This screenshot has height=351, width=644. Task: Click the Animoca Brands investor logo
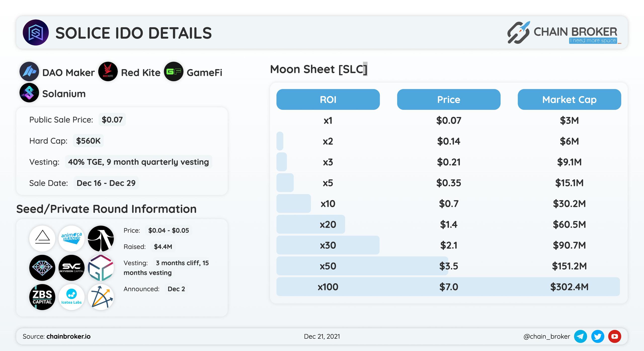pyautogui.click(x=71, y=238)
